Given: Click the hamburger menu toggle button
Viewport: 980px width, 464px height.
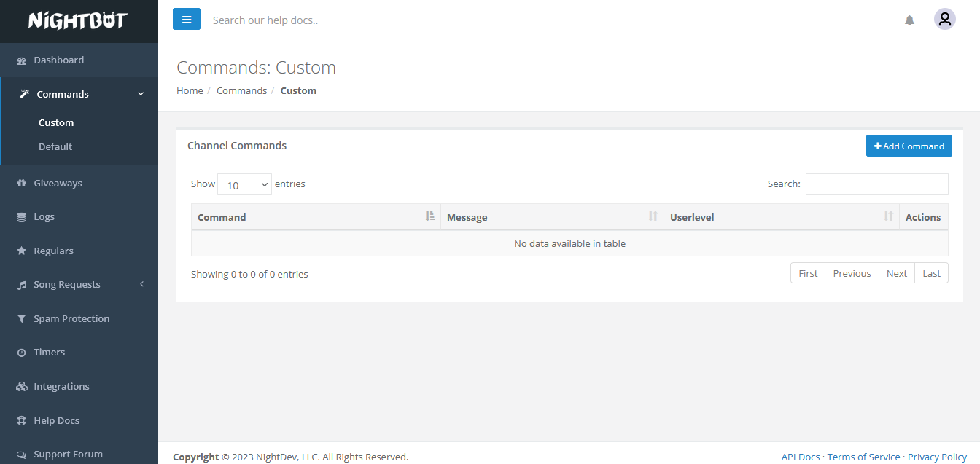Looking at the screenshot, I should pyautogui.click(x=186, y=20).
